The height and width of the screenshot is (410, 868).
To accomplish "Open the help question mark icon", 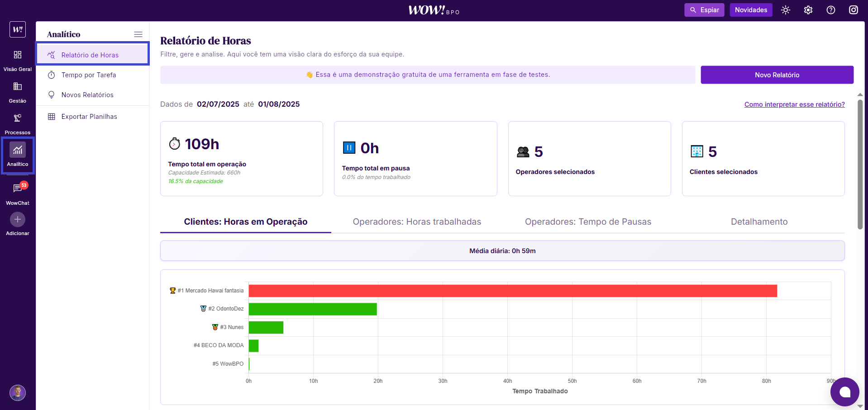I will (831, 10).
